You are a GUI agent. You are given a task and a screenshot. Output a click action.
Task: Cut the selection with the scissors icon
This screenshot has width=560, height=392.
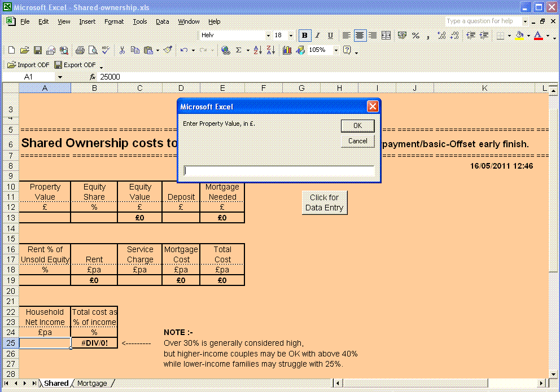tap(122, 50)
